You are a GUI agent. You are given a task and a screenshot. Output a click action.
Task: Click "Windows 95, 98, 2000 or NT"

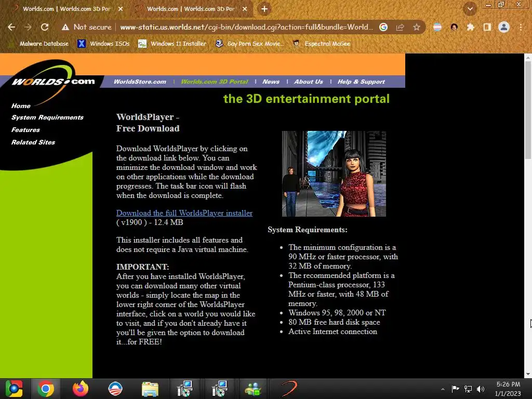point(337,313)
